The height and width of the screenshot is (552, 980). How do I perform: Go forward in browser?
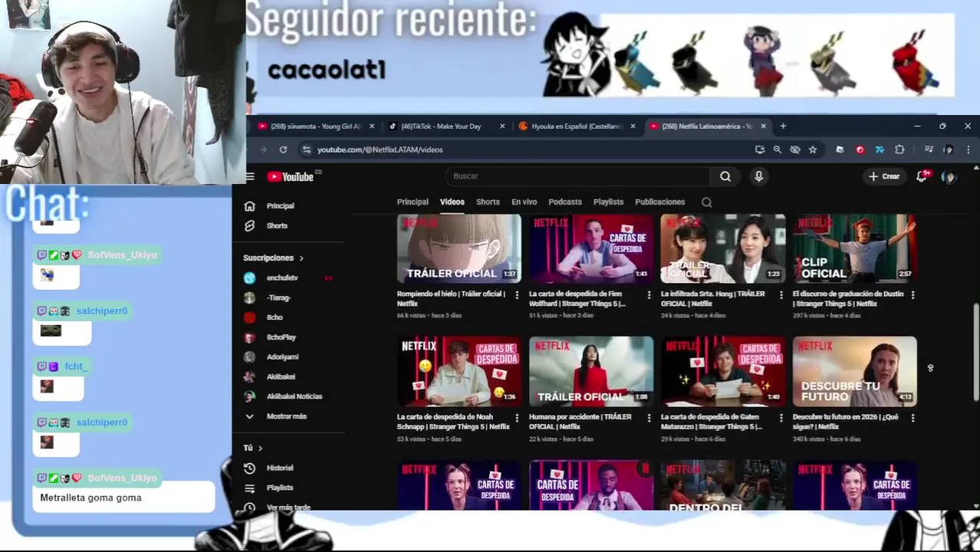[263, 149]
